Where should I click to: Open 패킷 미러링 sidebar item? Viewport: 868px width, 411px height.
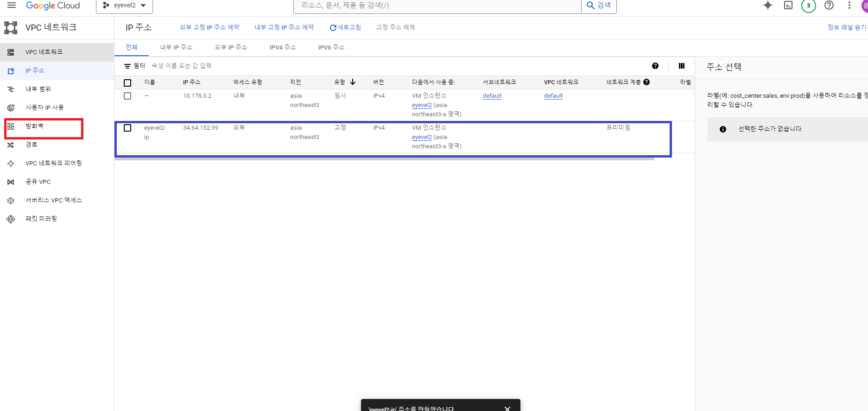point(57,219)
